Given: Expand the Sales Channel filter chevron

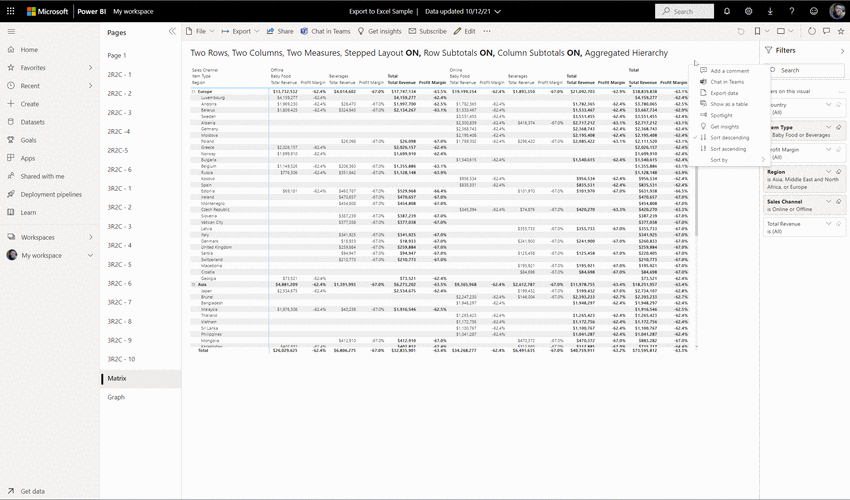Looking at the screenshot, I should pos(828,201).
